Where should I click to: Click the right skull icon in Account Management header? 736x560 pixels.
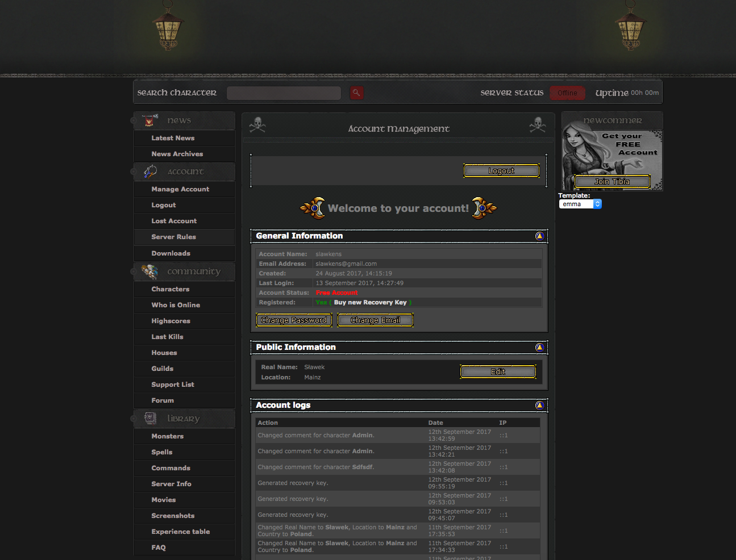pos(537,124)
